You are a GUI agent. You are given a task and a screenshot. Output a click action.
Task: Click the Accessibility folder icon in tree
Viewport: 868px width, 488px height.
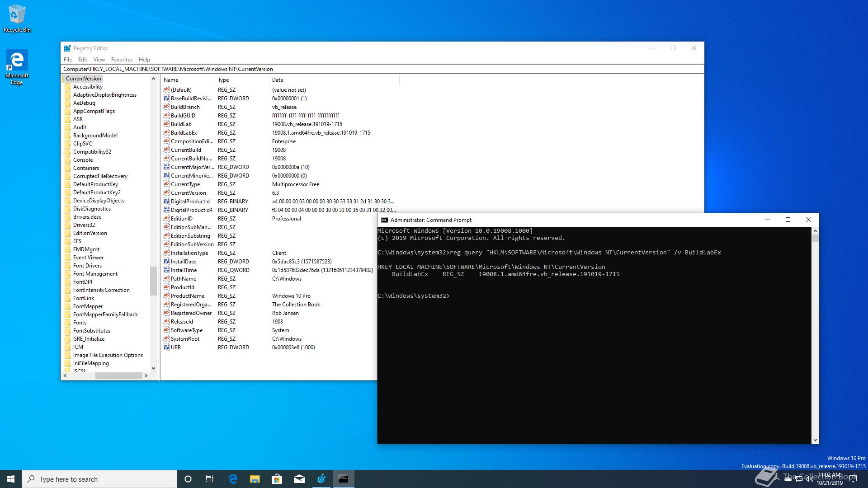[68, 87]
